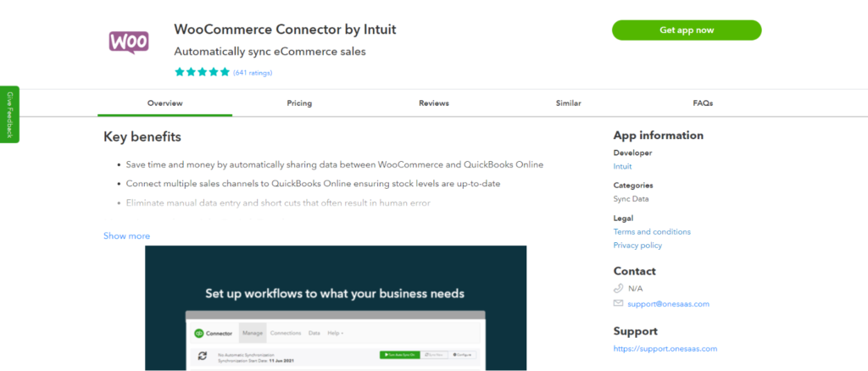Switch to the Overview tab
The height and width of the screenshot is (371, 868).
pyautogui.click(x=165, y=103)
